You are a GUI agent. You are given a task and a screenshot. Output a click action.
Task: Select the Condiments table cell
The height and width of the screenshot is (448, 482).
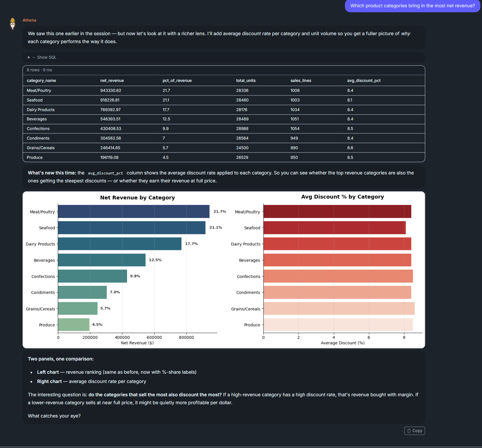click(38, 138)
